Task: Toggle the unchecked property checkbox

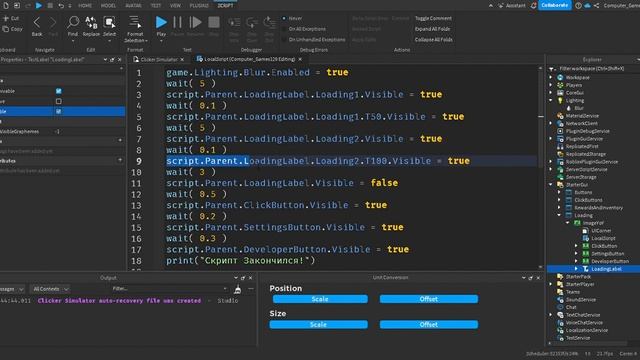Action: click(x=59, y=101)
